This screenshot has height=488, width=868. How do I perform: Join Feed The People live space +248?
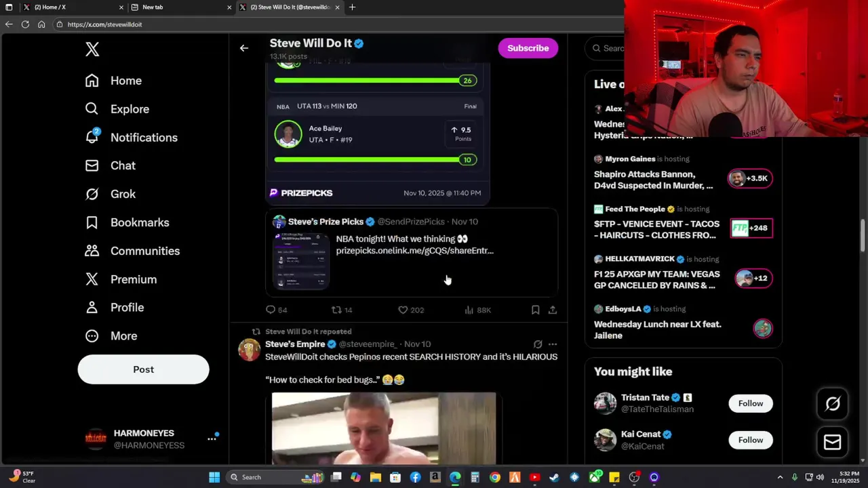pos(751,228)
